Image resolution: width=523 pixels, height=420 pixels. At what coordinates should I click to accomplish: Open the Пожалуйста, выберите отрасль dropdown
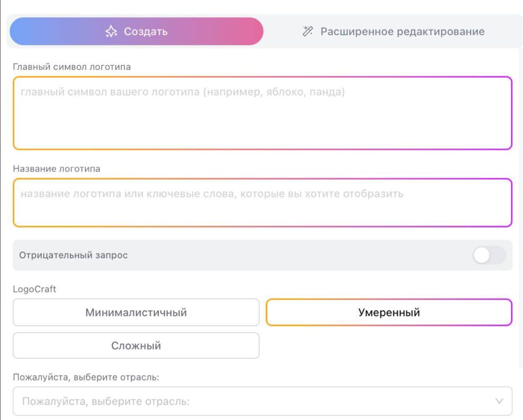(261, 401)
